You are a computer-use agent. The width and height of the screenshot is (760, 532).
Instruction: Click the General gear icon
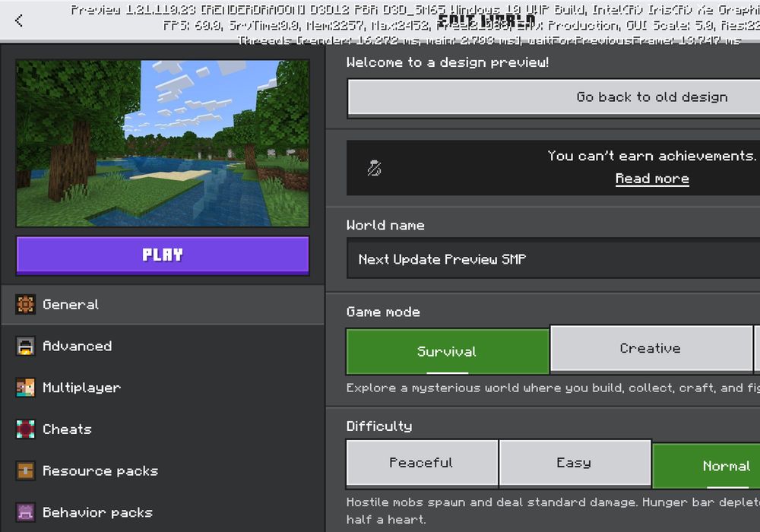(25, 304)
